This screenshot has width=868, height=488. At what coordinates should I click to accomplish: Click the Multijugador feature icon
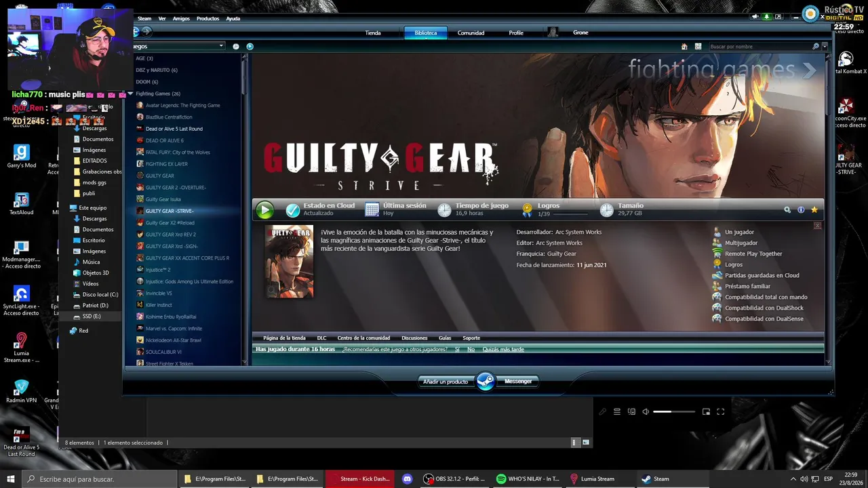click(x=717, y=243)
